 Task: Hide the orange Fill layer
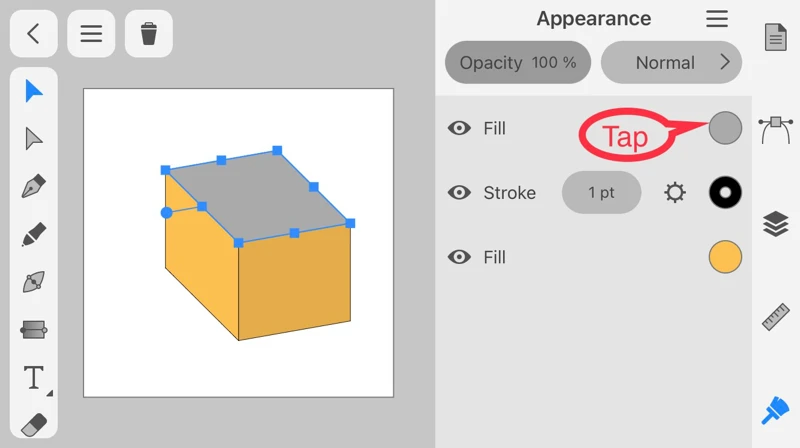[x=459, y=257]
